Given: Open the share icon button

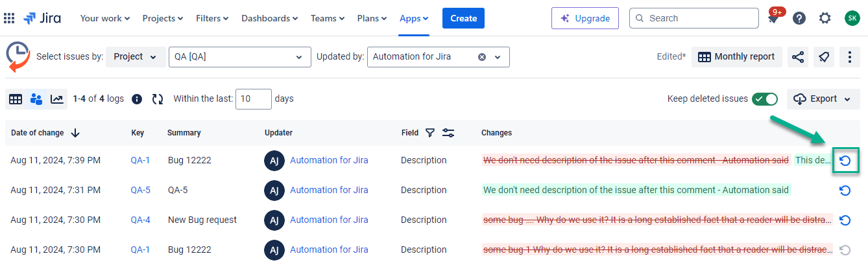Looking at the screenshot, I should click(x=798, y=57).
